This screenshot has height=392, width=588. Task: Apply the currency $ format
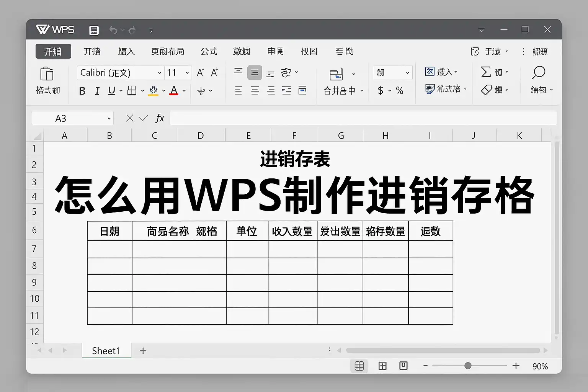click(x=381, y=90)
